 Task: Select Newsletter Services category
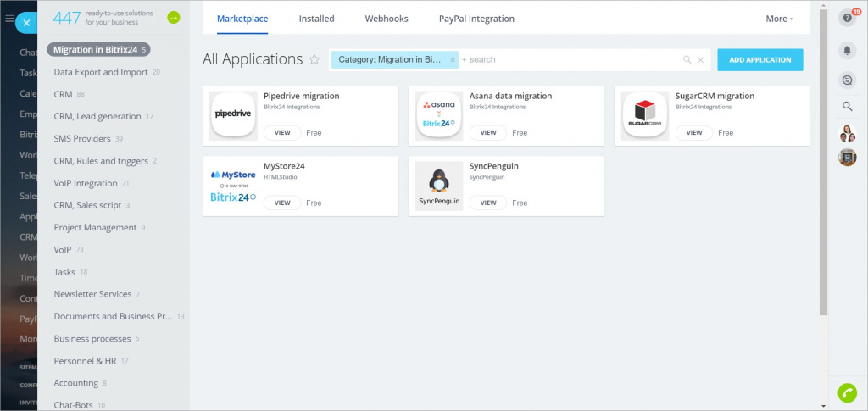tap(97, 294)
